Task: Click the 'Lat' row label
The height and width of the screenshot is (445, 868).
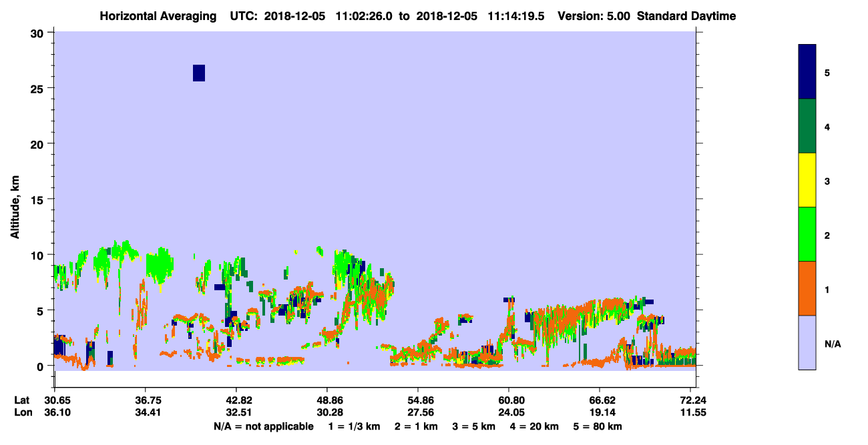Action: tap(21, 400)
